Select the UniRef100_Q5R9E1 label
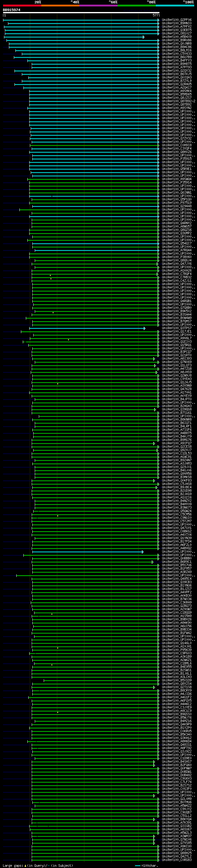Viewport: 197px width, 868px height. tap(177, 169)
